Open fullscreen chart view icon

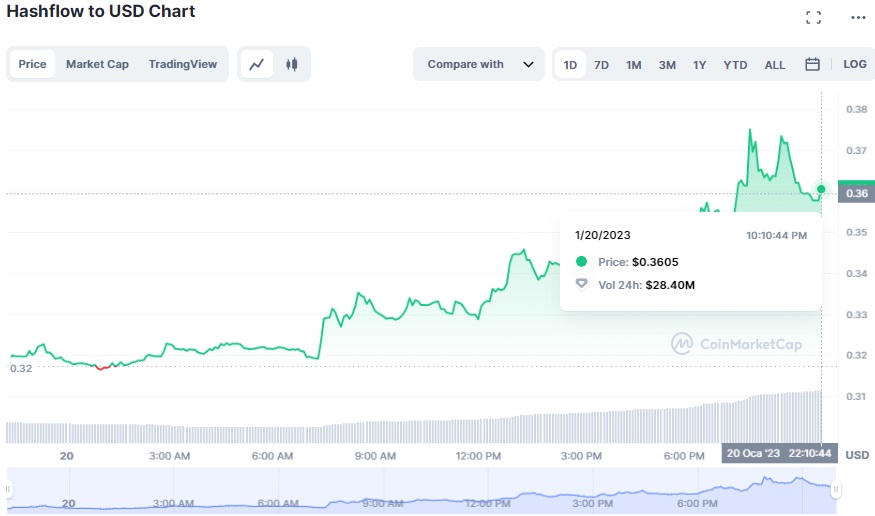point(813,18)
